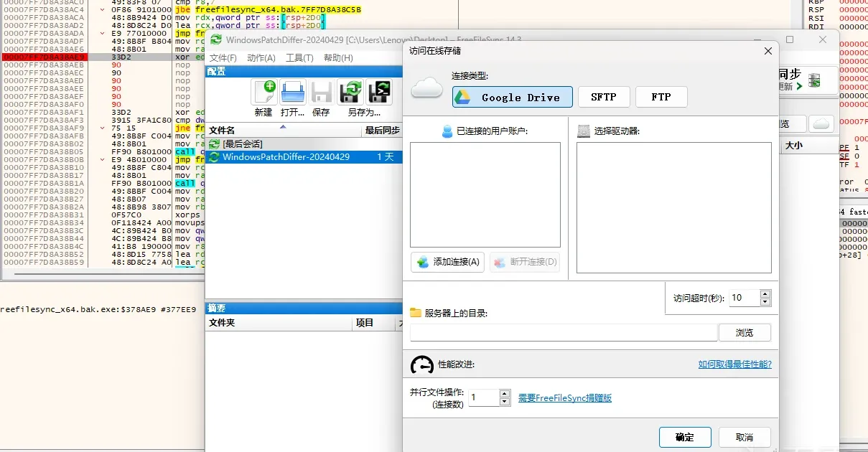Click the cloud storage icon beside Browse
Screen dimensions: 868x452
[821, 123]
